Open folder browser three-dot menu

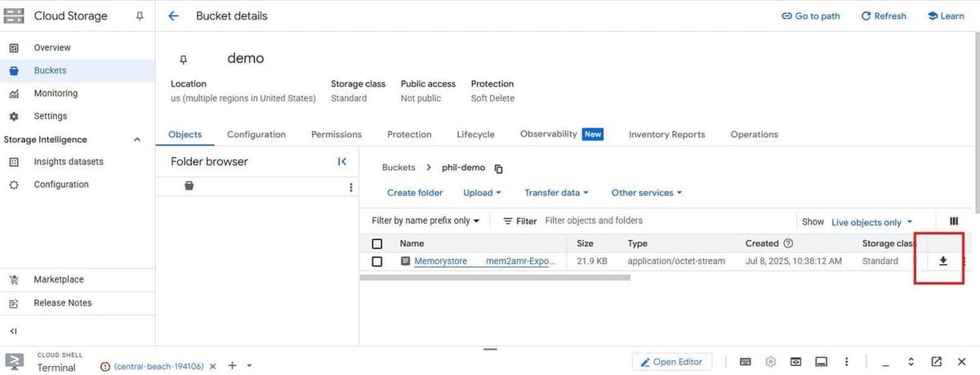(x=351, y=187)
